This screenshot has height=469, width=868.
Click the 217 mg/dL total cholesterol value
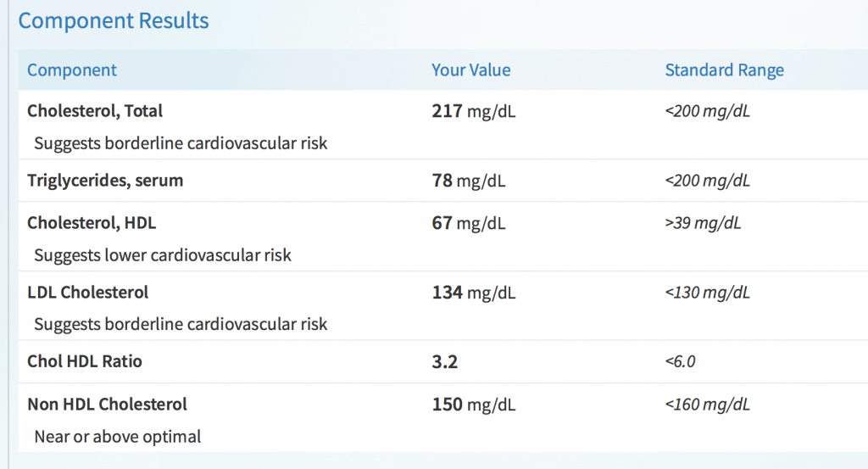(x=473, y=111)
